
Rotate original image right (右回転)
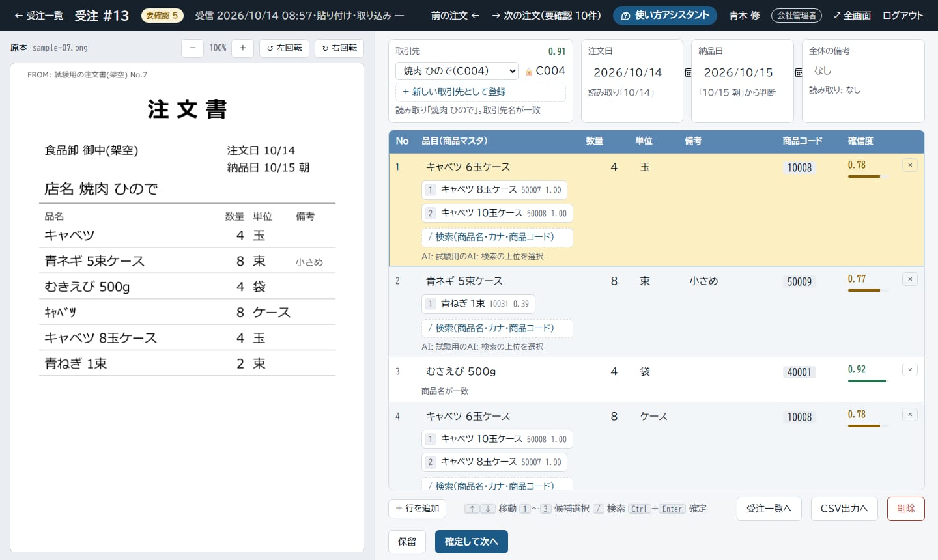[339, 48]
